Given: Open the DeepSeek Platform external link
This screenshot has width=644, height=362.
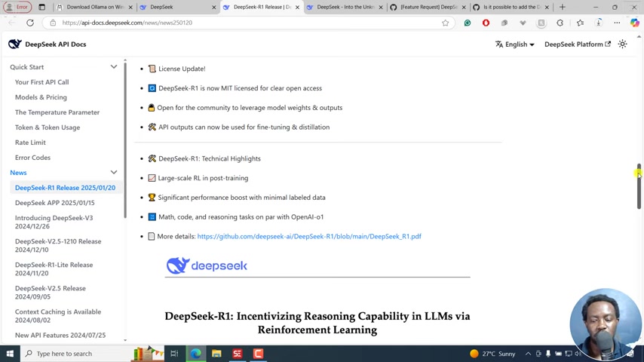Looking at the screenshot, I should 578,44.
